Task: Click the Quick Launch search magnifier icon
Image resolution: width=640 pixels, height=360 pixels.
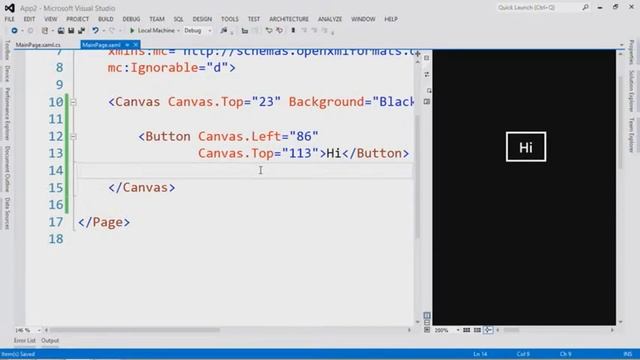Action: 585,7
